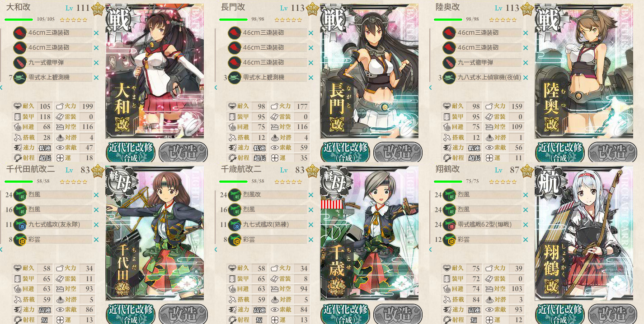Open 近代化改修 for 大和改
Image resolution: width=644 pixels, height=324 pixels.
click(x=131, y=153)
